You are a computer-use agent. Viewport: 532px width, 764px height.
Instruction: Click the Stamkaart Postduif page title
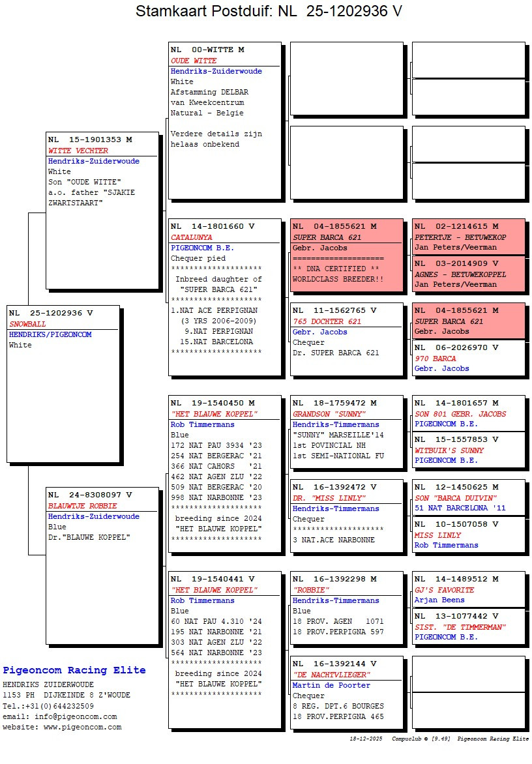pos(269,12)
